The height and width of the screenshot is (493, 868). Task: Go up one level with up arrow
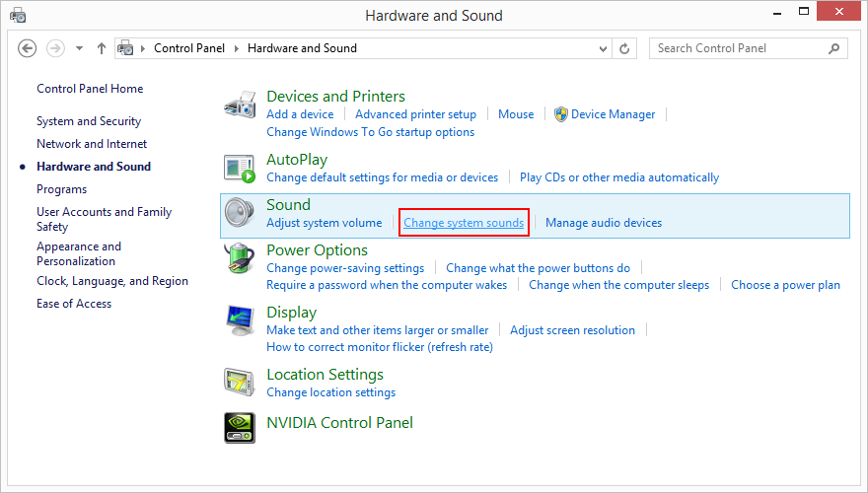click(x=102, y=48)
